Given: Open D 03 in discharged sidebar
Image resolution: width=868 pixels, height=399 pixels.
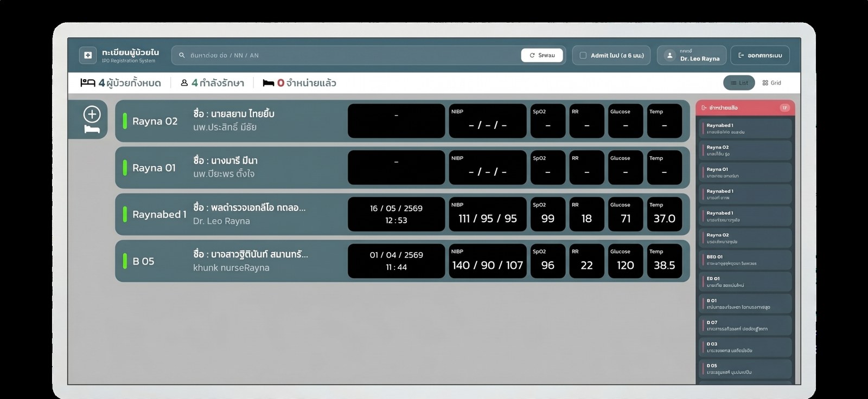Looking at the screenshot, I should pos(746,347).
